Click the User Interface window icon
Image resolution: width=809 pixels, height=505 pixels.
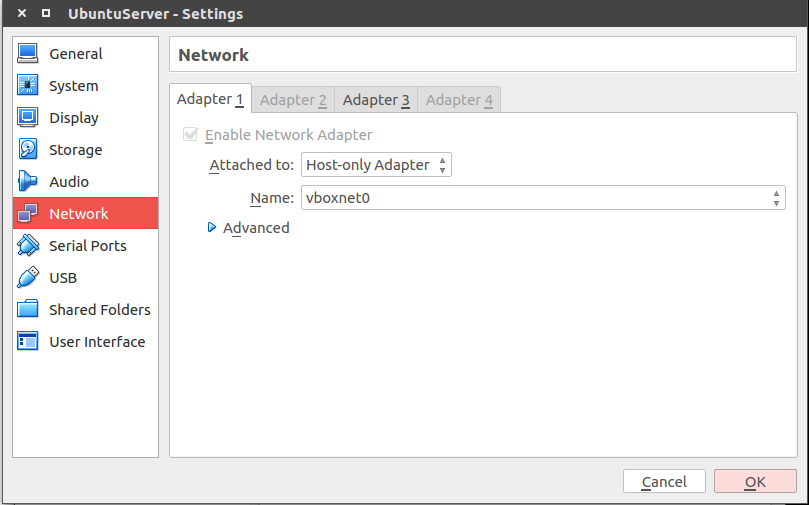coord(28,342)
